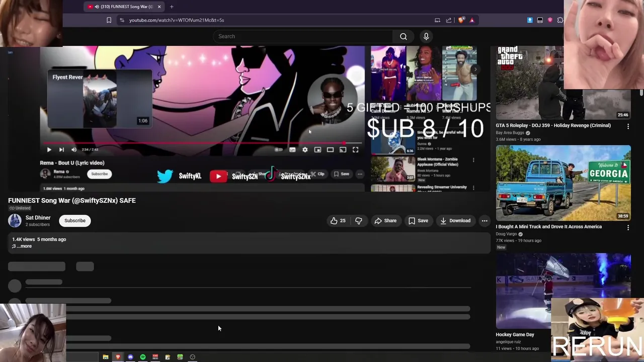Dislike the FUNNIEST Song War video
Viewport: 644px width, 362px height.
[x=359, y=221]
